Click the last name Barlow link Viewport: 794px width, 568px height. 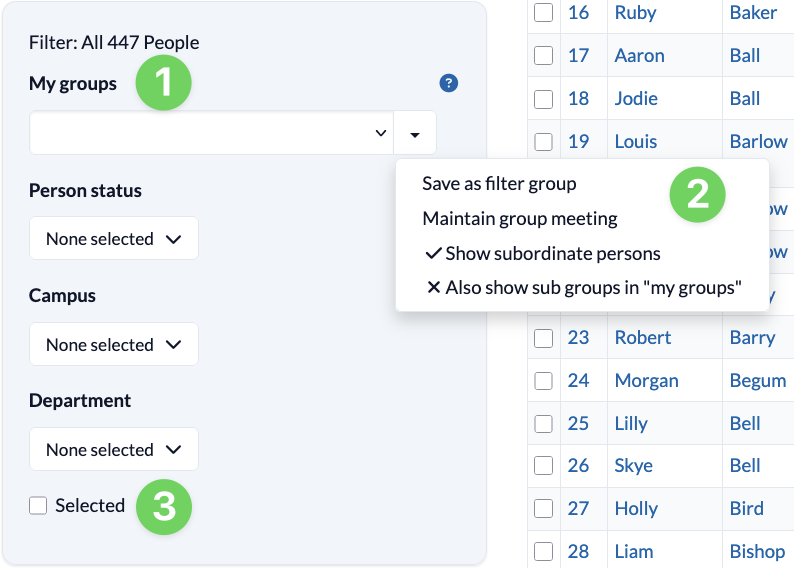pos(758,141)
